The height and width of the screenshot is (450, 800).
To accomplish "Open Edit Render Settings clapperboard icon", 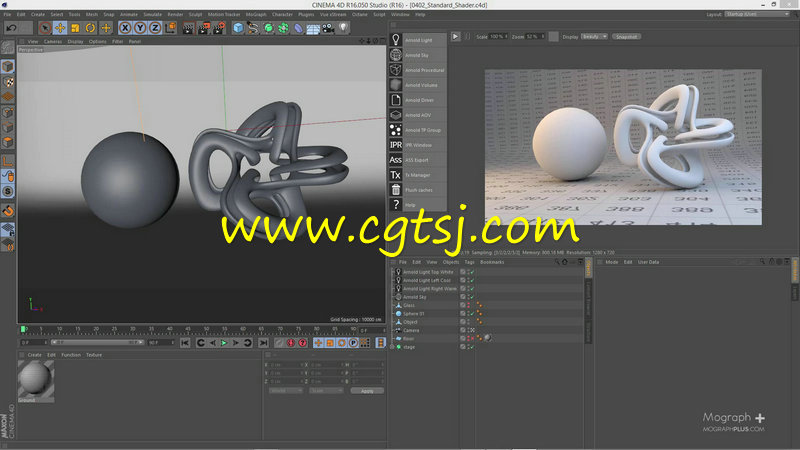I will pos(219,28).
